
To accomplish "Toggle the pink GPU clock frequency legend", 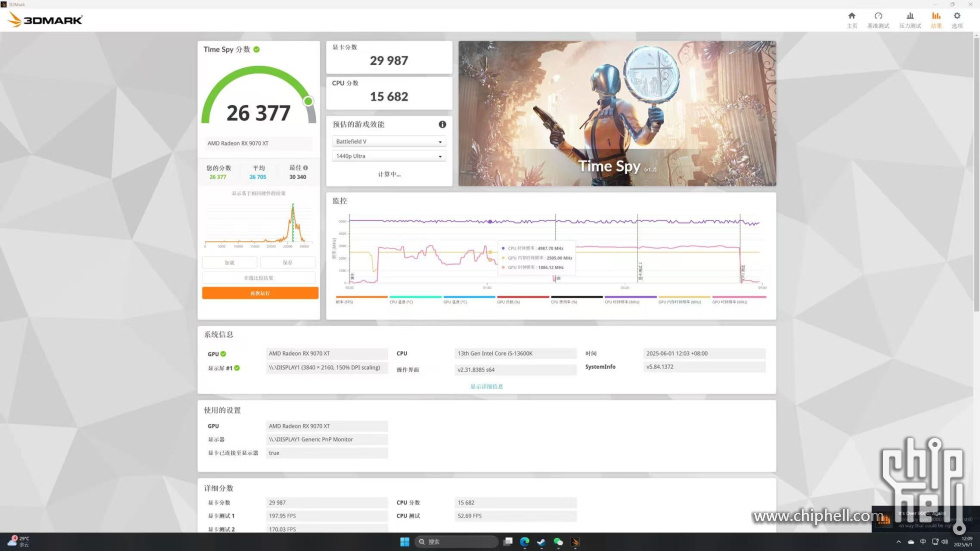I will click(x=739, y=299).
